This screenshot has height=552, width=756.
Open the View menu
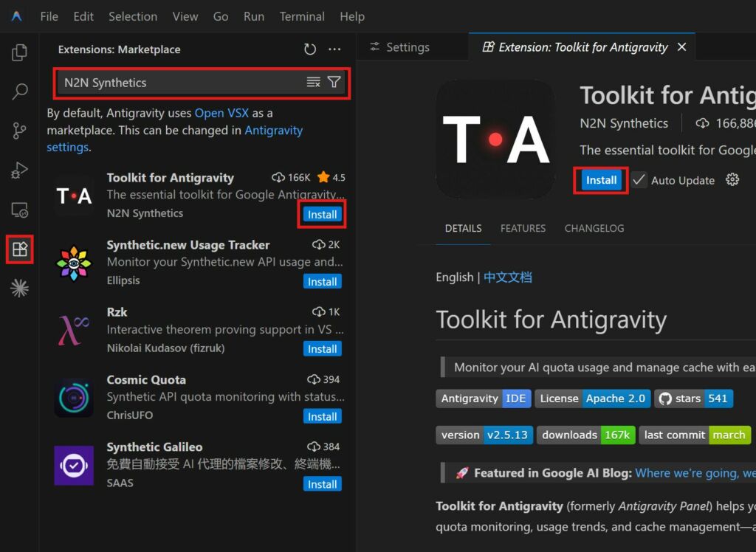point(185,16)
